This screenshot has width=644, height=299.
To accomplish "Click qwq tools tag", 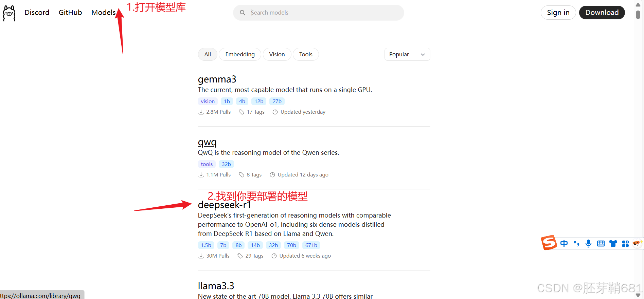I will tap(207, 164).
